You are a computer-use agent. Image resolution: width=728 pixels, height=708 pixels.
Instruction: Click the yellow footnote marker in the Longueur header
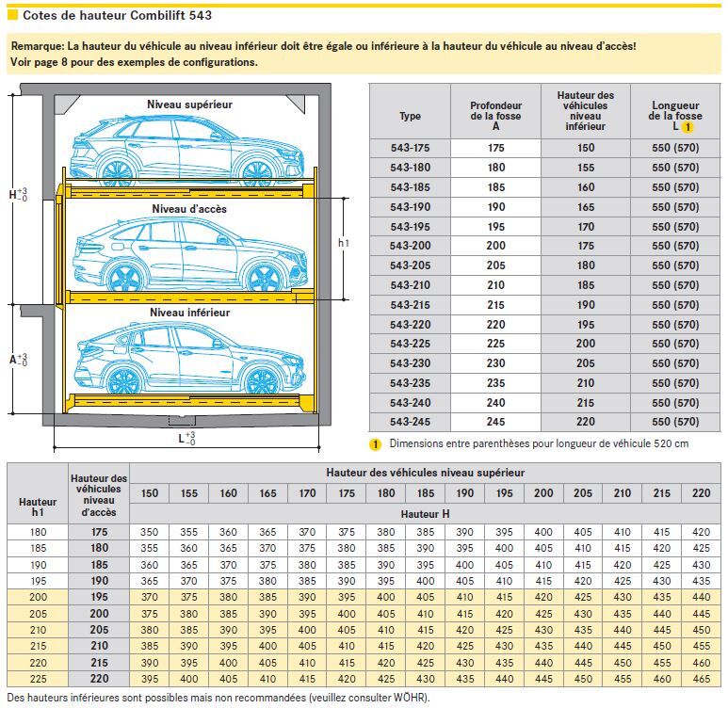pyautogui.click(x=688, y=126)
